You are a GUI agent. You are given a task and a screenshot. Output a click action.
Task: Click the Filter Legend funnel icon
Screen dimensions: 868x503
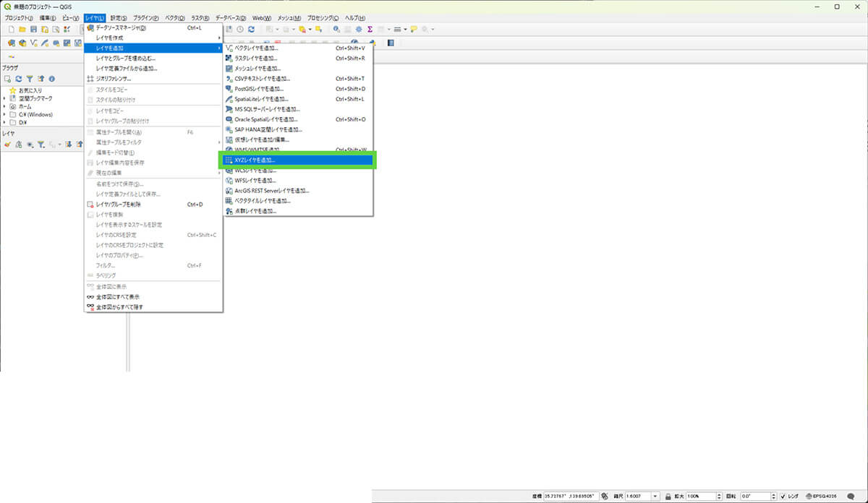41,145
